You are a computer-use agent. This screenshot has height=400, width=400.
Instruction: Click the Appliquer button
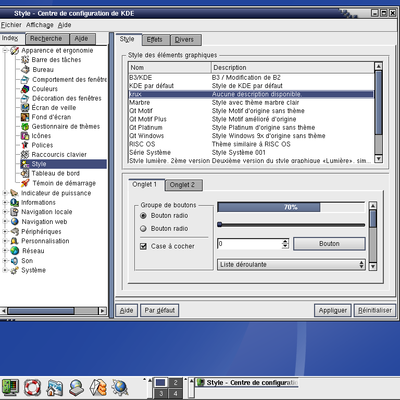click(333, 310)
